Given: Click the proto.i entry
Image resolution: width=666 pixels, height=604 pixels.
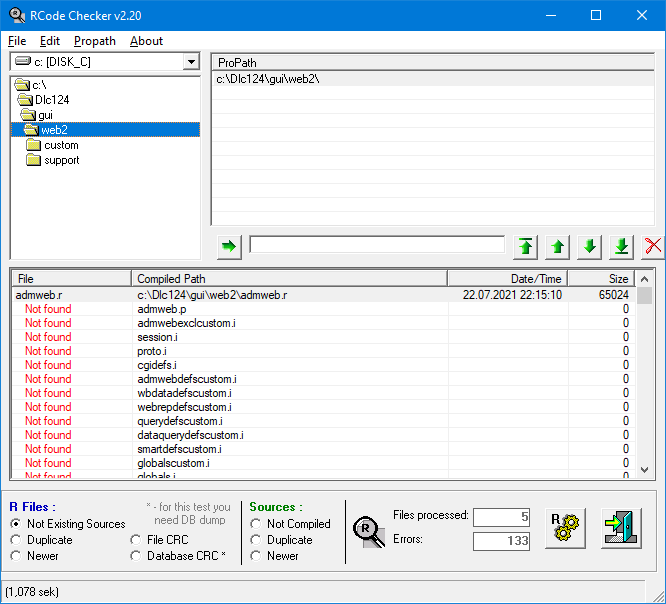Looking at the screenshot, I should click(152, 351).
